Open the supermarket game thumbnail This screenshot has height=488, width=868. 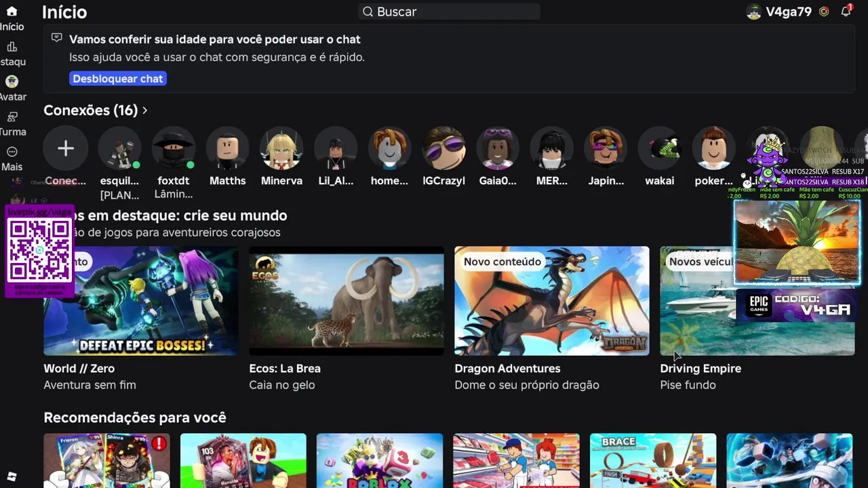[x=516, y=461]
